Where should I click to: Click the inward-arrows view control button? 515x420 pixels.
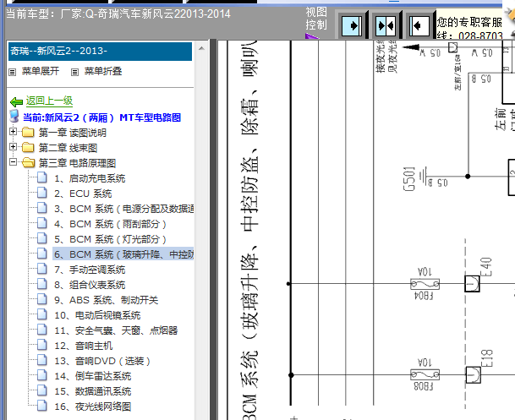pos(386,25)
